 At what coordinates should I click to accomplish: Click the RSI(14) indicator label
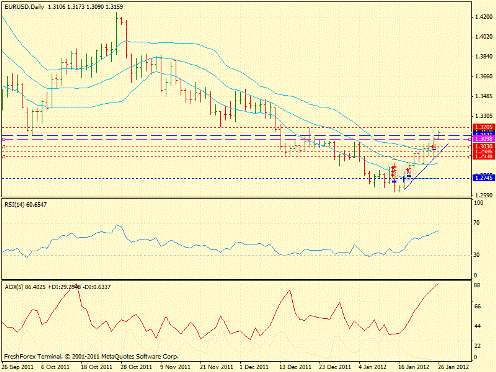point(26,204)
